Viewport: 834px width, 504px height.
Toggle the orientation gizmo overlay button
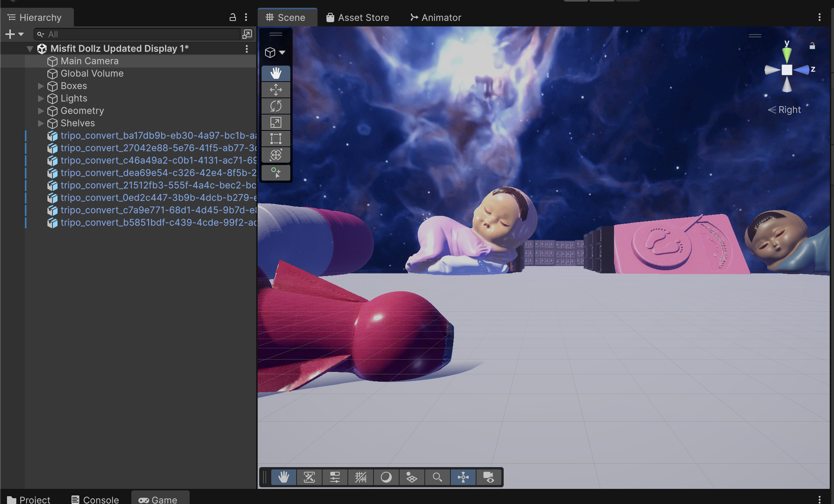point(463,477)
